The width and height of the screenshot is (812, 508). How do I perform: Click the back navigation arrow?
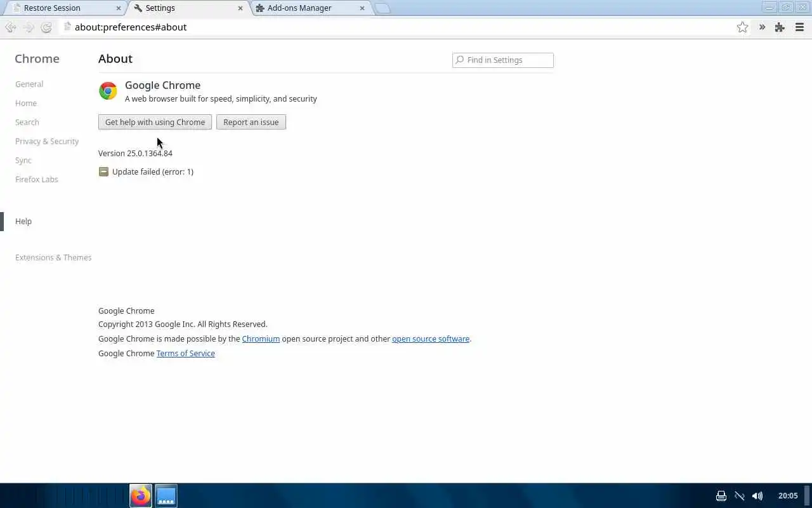coord(10,27)
